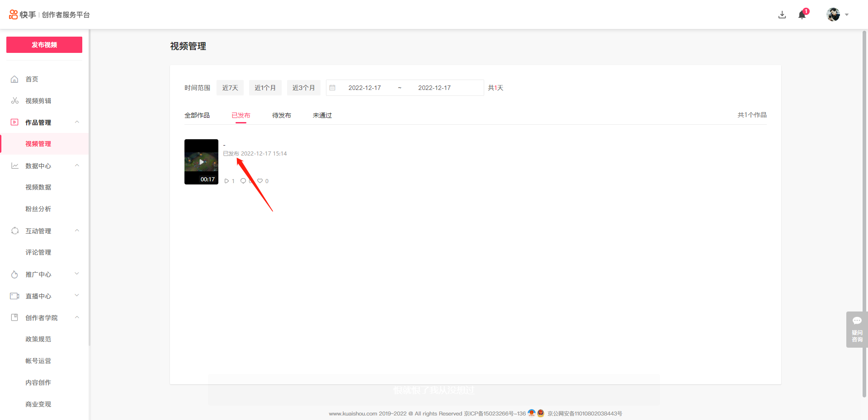
Task: Go to 首页 in sidebar
Action: [x=32, y=79]
